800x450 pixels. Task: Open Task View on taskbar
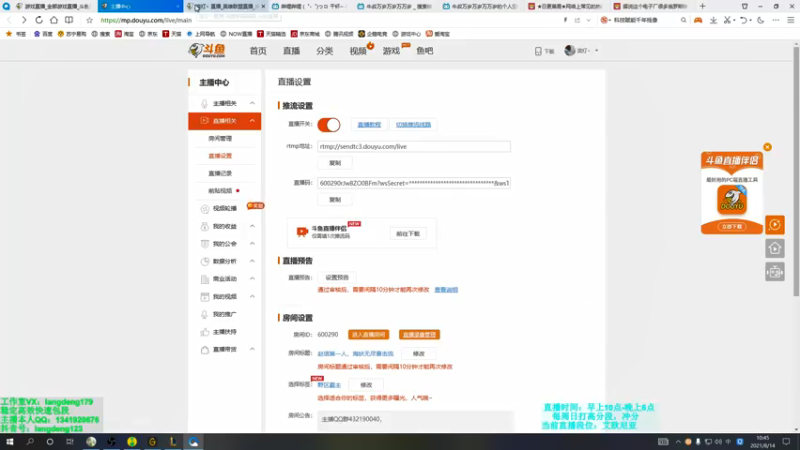pos(70,442)
